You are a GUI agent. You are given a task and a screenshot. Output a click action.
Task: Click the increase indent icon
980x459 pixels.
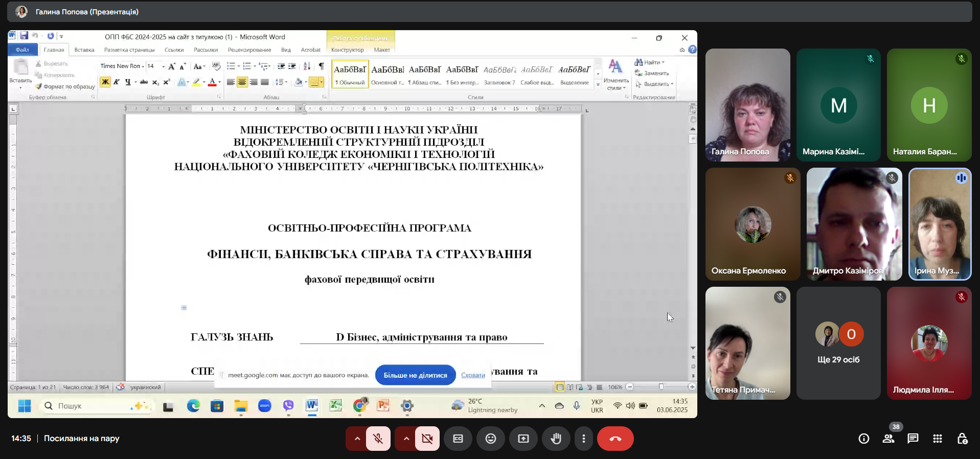292,66
